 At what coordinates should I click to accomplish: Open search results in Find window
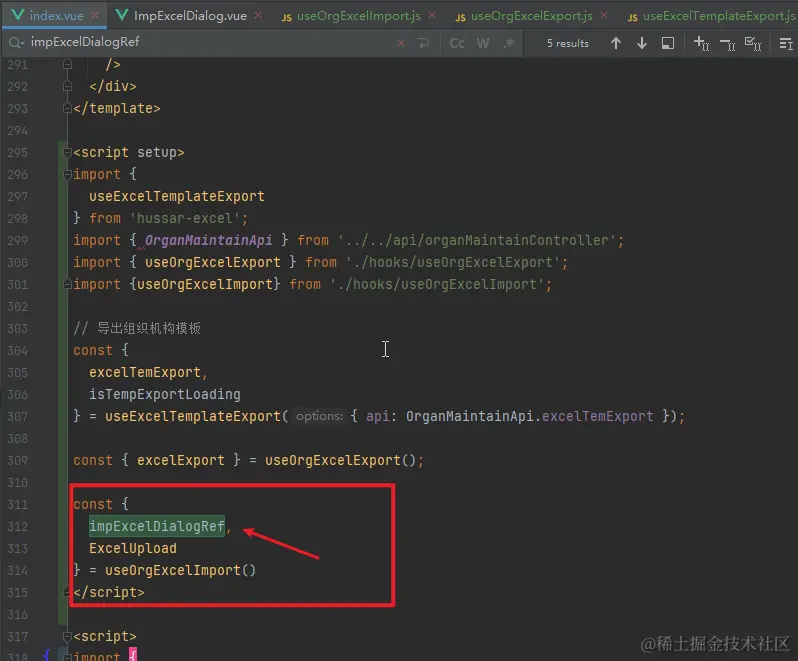coord(668,43)
